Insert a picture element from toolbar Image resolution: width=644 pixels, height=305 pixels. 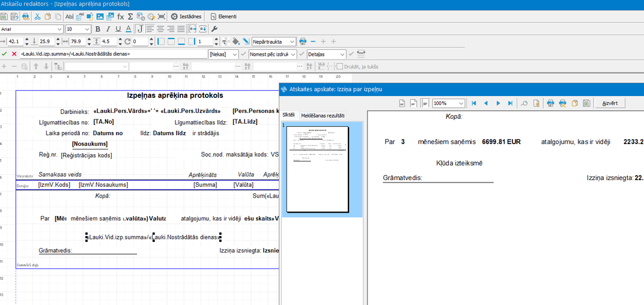tap(100, 16)
